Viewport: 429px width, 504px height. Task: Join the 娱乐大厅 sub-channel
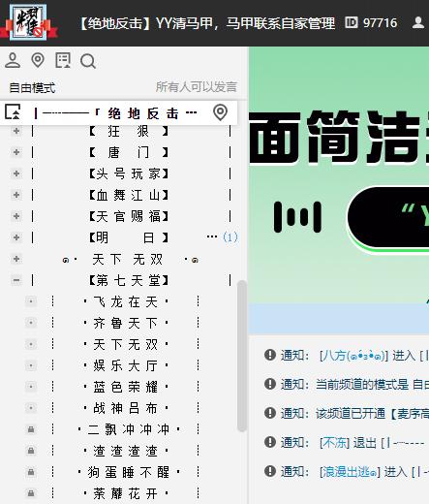[126, 365]
